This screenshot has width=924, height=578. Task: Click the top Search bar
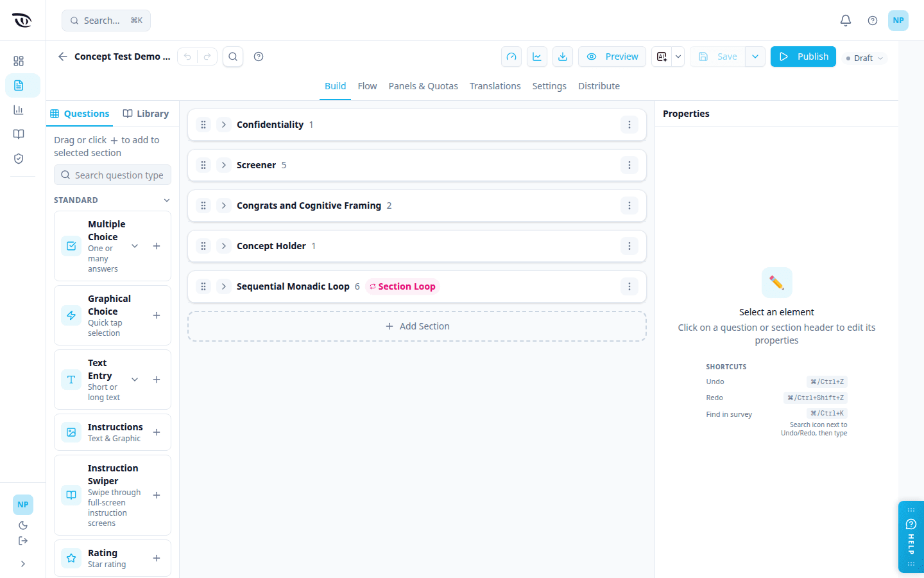coord(106,21)
